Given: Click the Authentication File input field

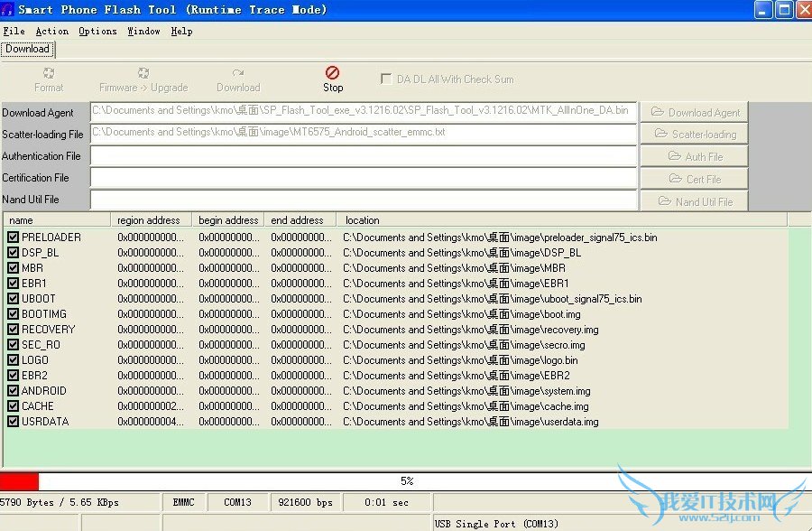Looking at the screenshot, I should click(363, 156).
